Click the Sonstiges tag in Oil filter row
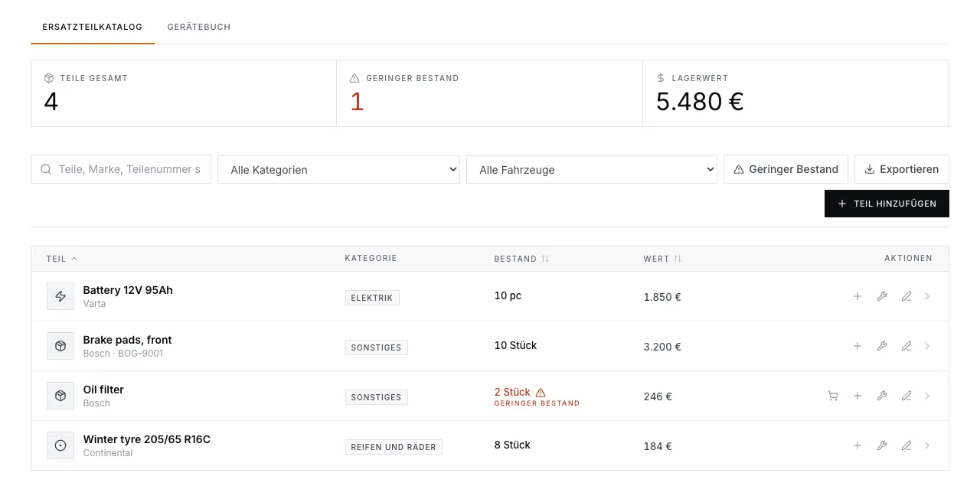 tap(377, 397)
